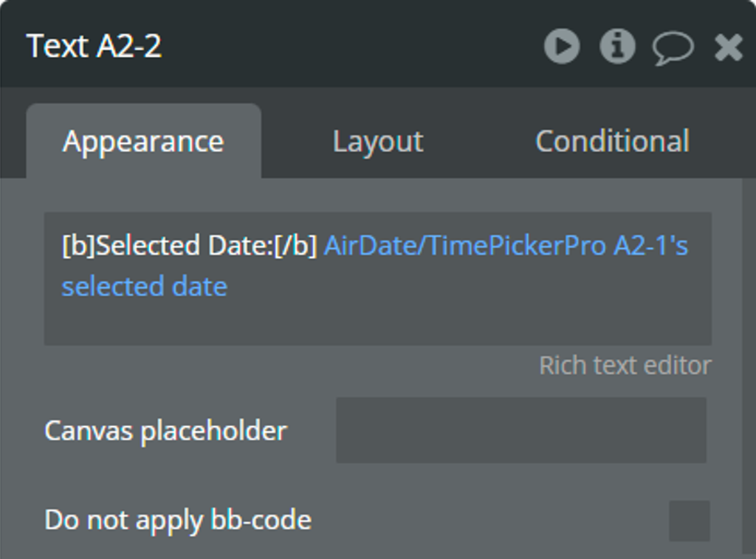Click the AirDate/TimePickerPro A2-1's dynamic expression
The image size is (756, 559).
506,245
